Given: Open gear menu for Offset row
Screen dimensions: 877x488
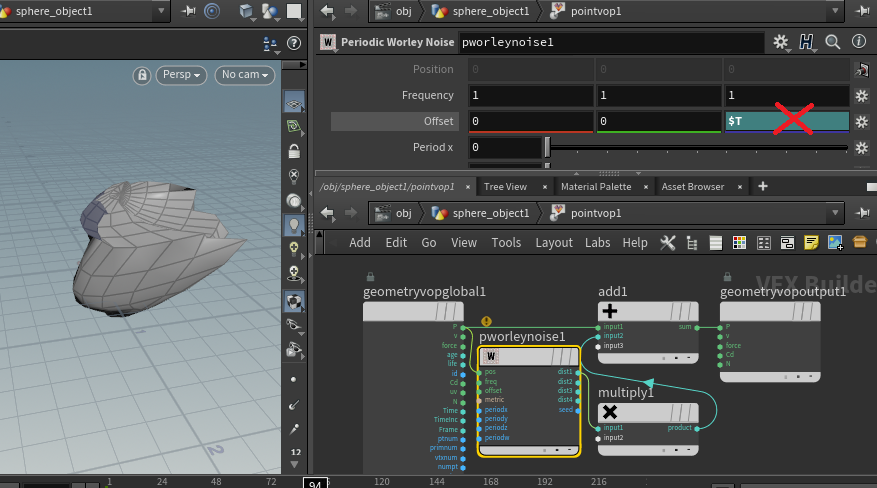Looking at the screenshot, I should pyautogui.click(x=862, y=121).
